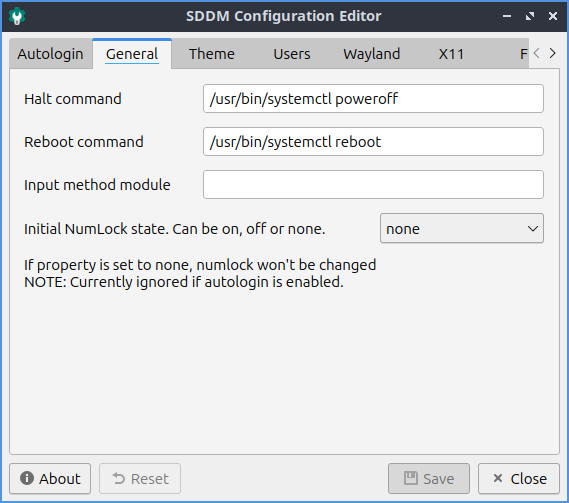Click the X icon on Close button
The width and height of the screenshot is (569, 503).
(498, 478)
